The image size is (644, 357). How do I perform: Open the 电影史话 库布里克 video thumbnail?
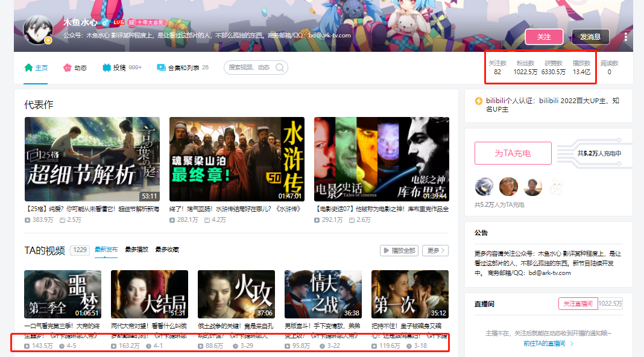click(382, 159)
